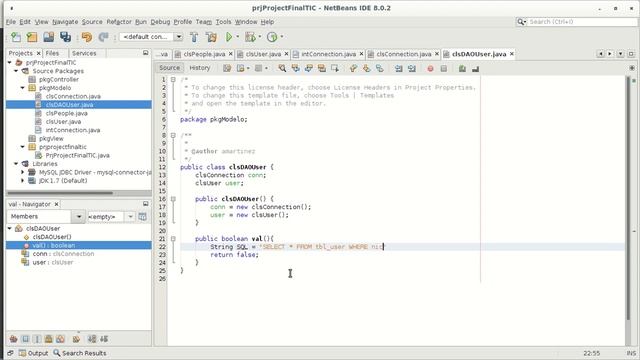
Task: Click the New Project toolbar icon
Action: coord(32,37)
